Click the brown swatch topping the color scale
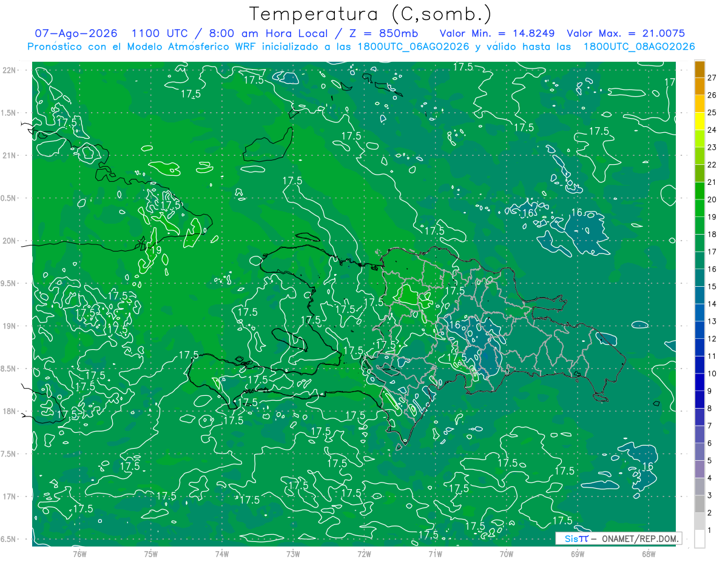This screenshot has width=728, height=562. coord(699,69)
